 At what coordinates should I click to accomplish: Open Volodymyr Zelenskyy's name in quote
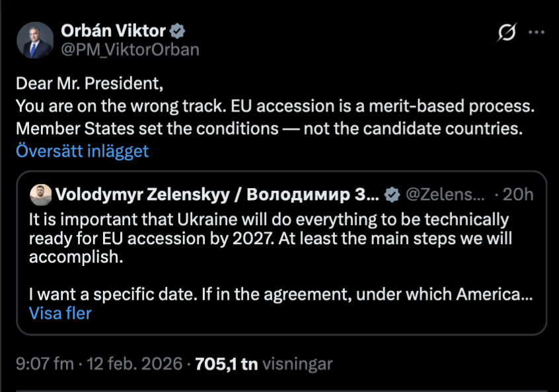[218, 194]
